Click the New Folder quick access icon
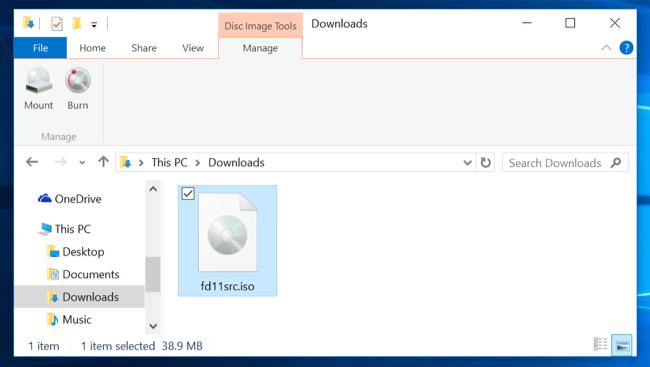This screenshot has width=650, height=367. (x=77, y=24)
